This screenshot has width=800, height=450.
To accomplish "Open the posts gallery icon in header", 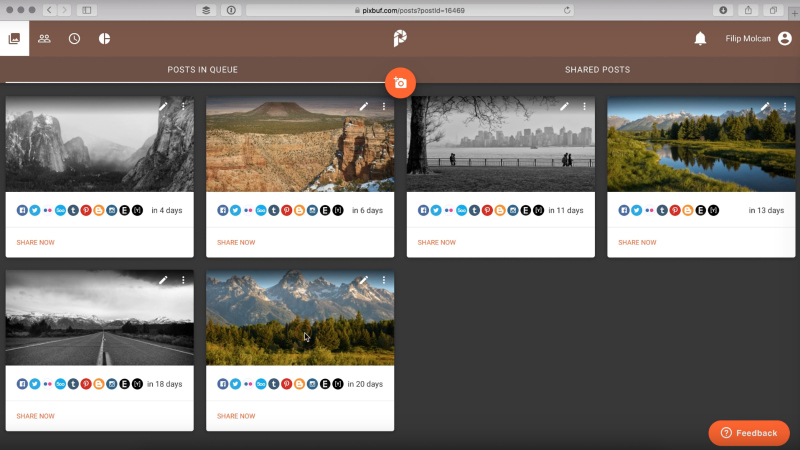I will [x=14, y=39].
